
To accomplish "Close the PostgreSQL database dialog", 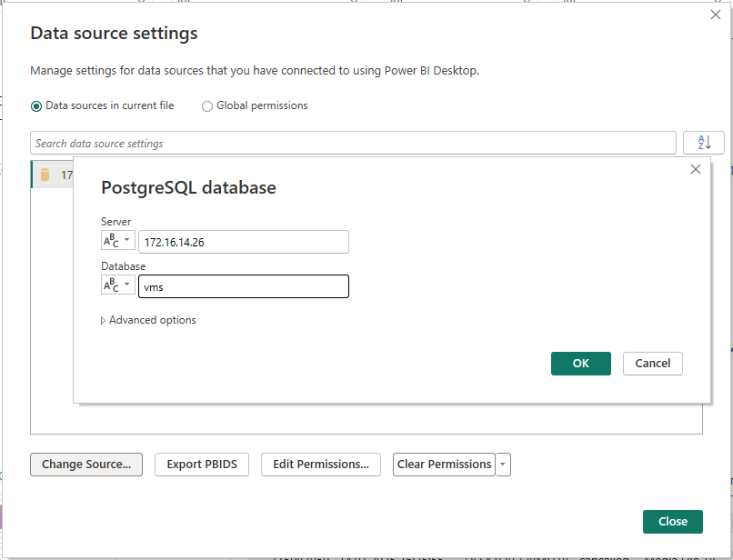I will 695,169.
